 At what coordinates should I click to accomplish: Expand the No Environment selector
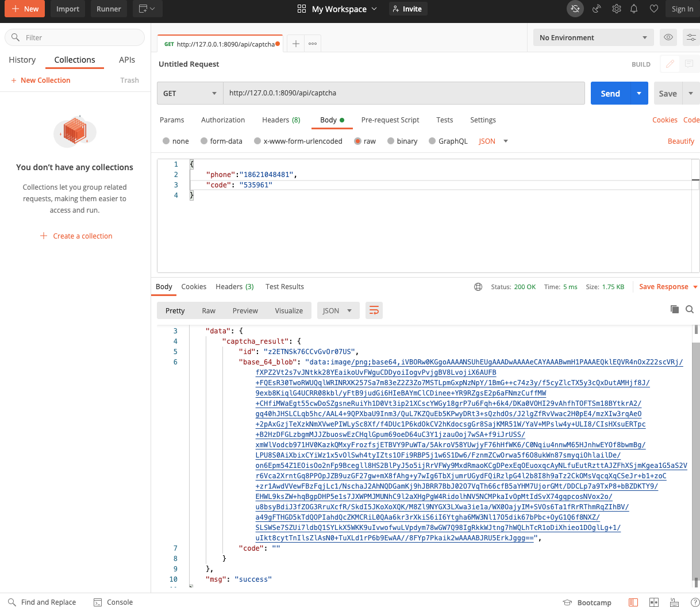coord(592,38)
